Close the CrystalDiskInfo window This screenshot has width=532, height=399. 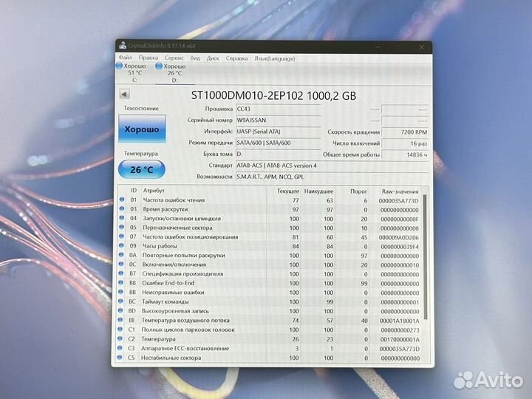(x=421, y=47)
